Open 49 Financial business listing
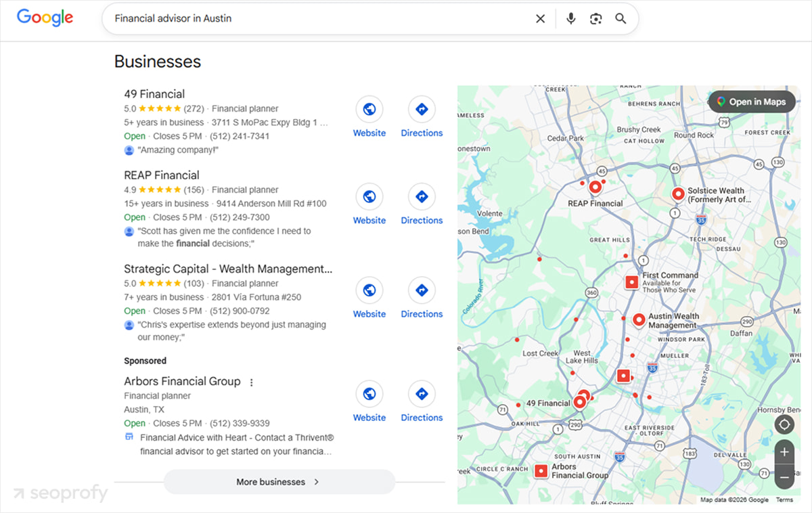 pyautogui.click(x=154, y=94)
